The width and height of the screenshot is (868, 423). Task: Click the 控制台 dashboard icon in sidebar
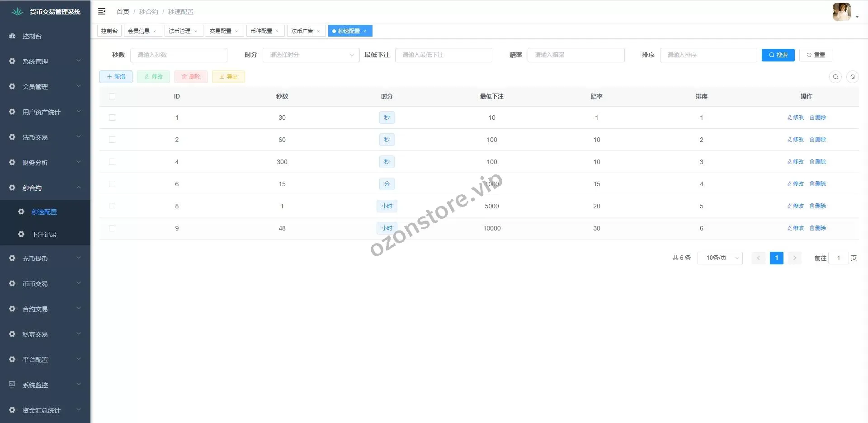click(x=13, y=36)
